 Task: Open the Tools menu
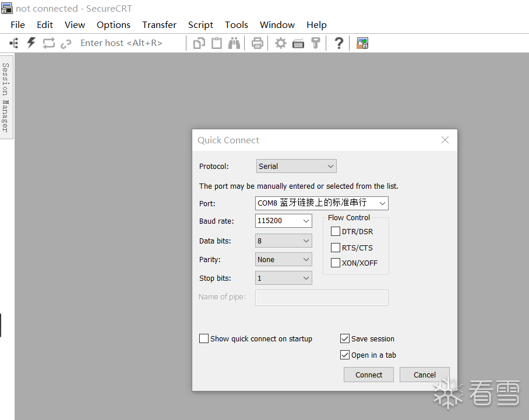click(x=237, y=25)
